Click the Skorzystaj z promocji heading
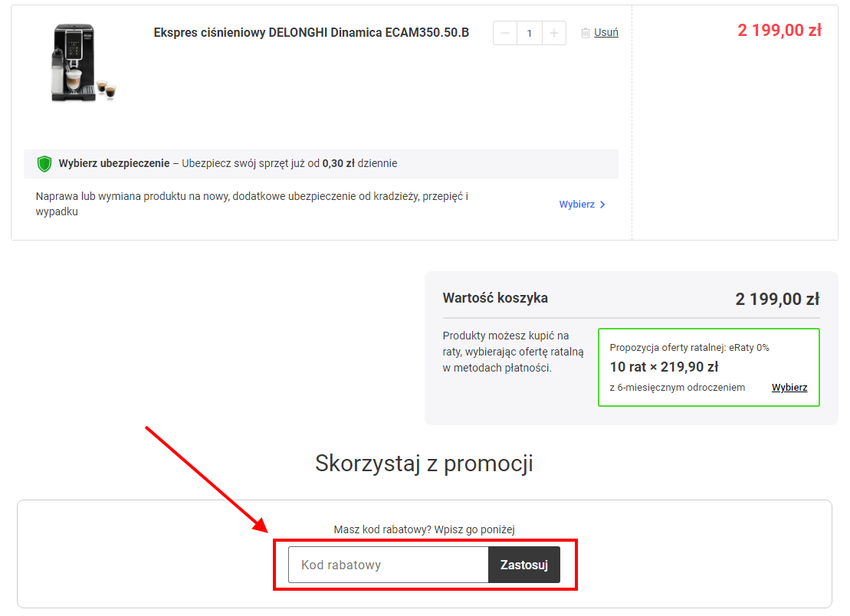 (x=425, y=464)
